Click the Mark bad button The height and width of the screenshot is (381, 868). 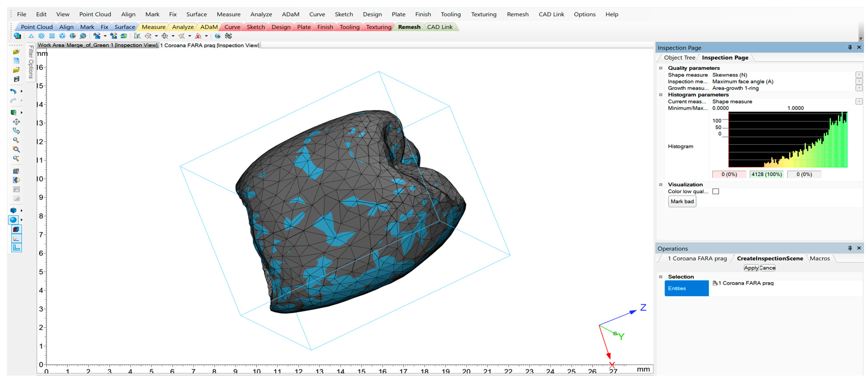point(682,202)
